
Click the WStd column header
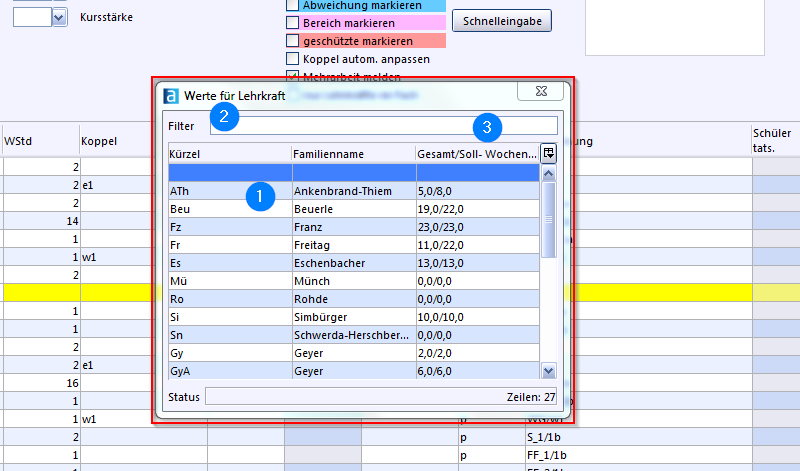[x=40, y=141]
